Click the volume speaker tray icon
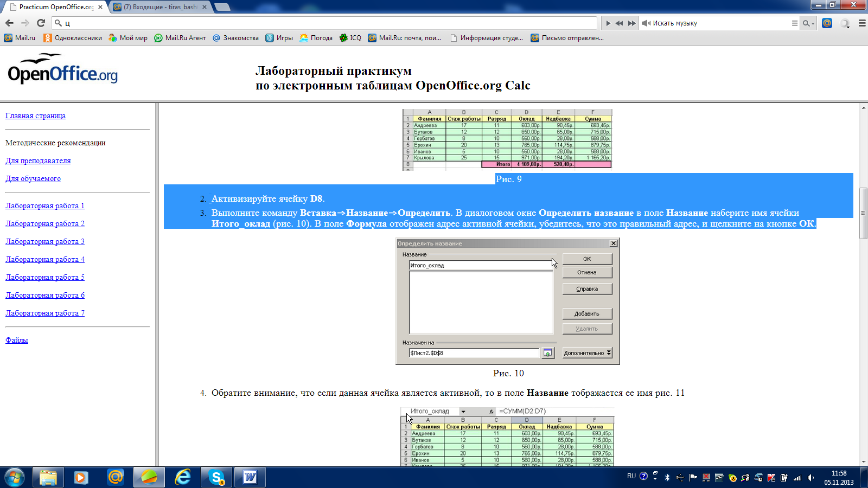The width and height of the screenshot is (868, 488). (810, 478)
